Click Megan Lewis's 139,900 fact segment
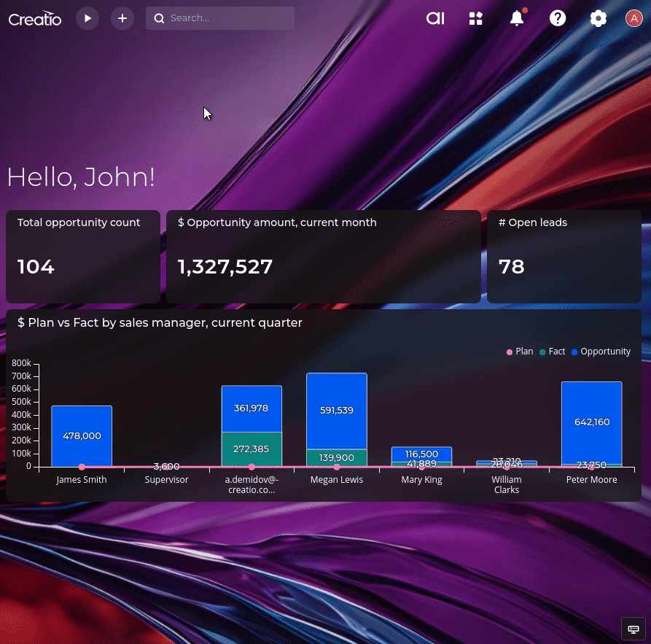 337,457
